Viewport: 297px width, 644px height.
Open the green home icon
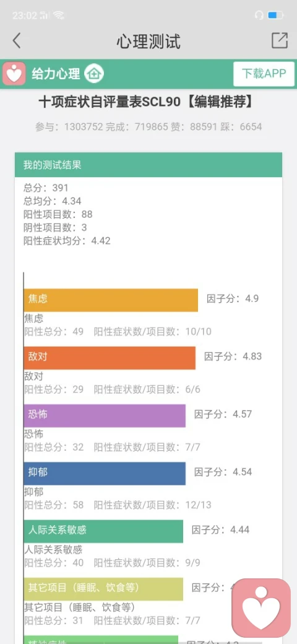pos(94,74)
